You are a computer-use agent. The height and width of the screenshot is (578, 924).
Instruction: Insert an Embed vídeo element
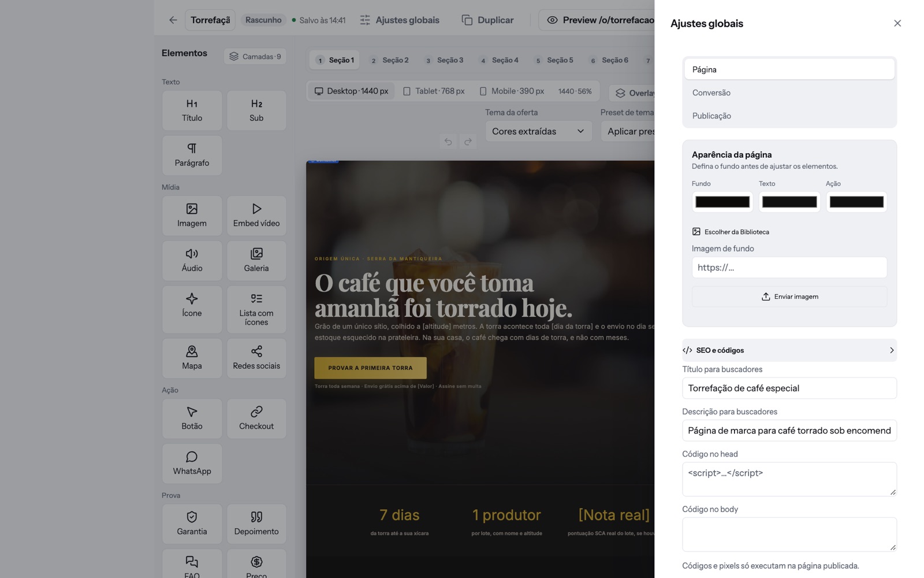click(x=256, y=216)
